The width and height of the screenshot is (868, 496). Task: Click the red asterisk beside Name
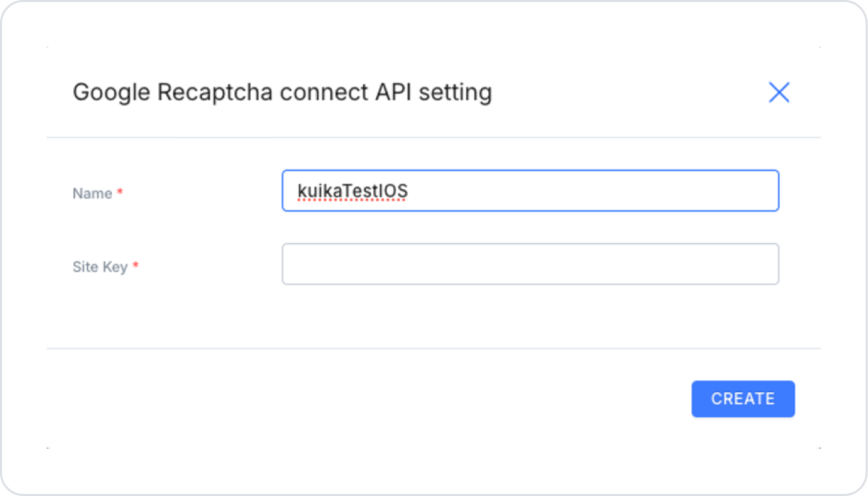pyautogui.click(x=120, y=192)
